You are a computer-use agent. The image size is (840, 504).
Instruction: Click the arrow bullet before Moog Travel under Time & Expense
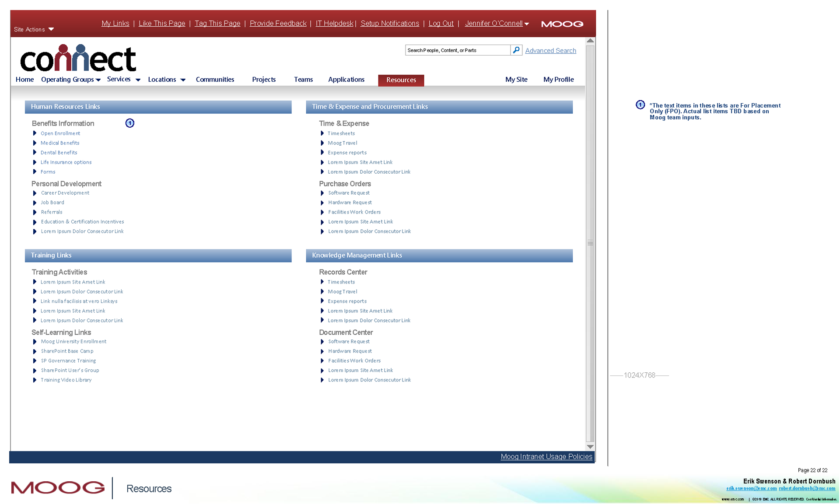pos(322,143)
